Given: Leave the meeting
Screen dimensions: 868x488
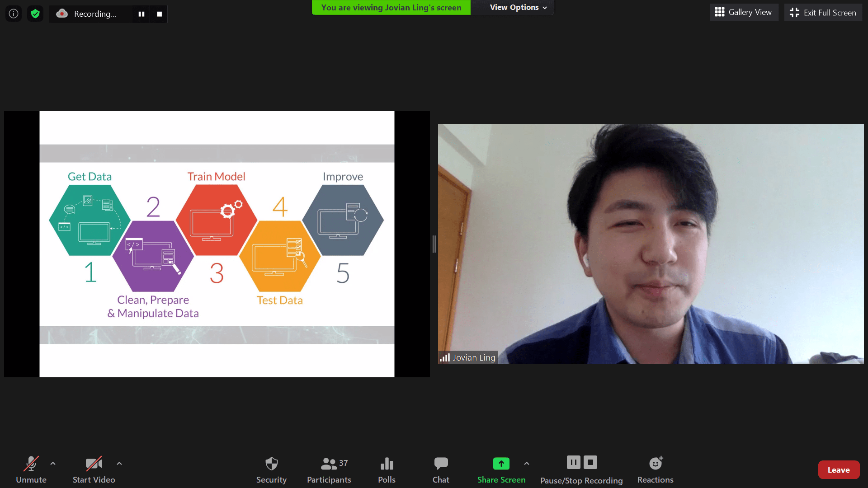Looking at the screenshot, I should pos(839,470).
